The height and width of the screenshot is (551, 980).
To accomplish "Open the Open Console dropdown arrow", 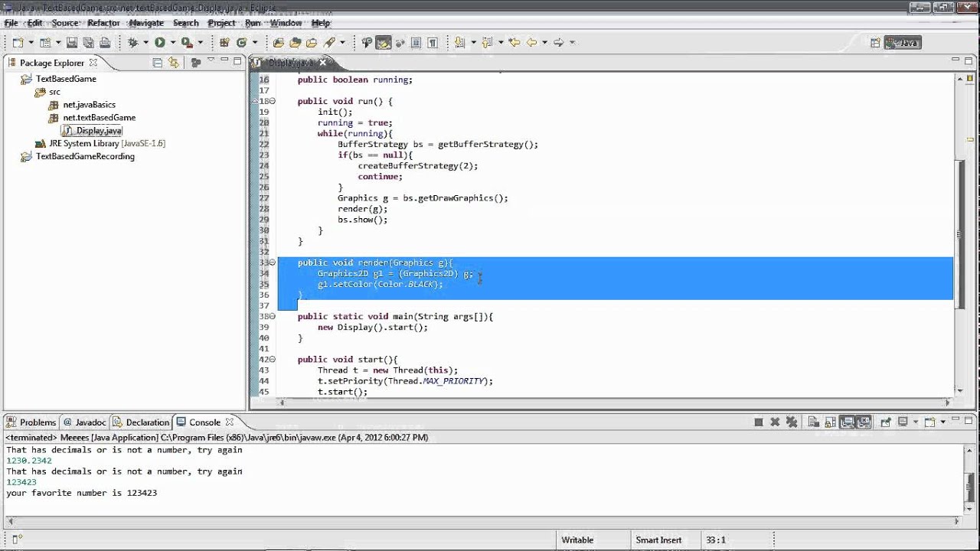I will point(942,422).
